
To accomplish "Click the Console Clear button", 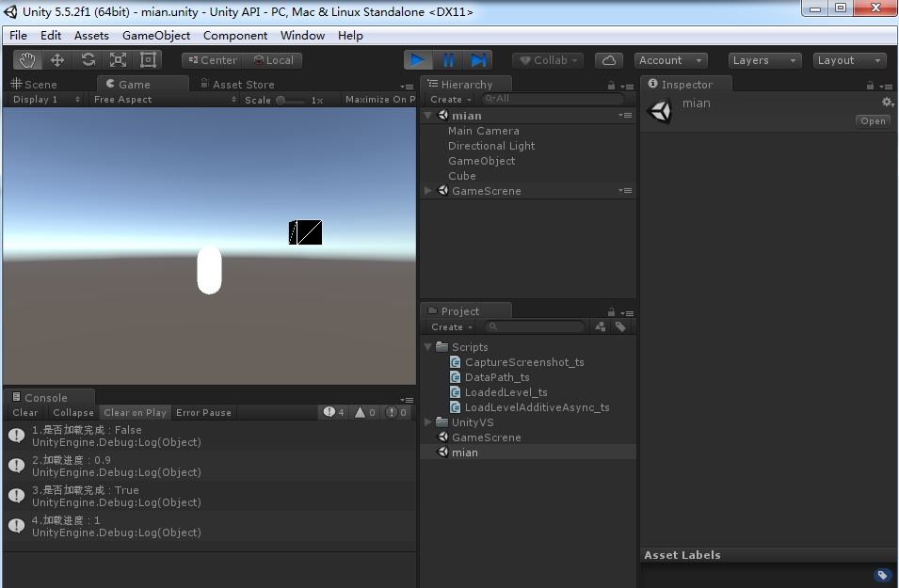I will coord(25,413).
